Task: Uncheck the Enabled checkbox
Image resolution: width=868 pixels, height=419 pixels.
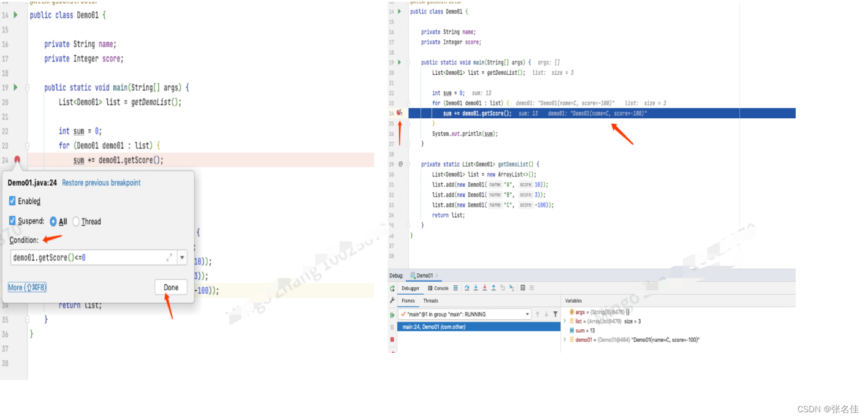Action: [x=13, y=201]
